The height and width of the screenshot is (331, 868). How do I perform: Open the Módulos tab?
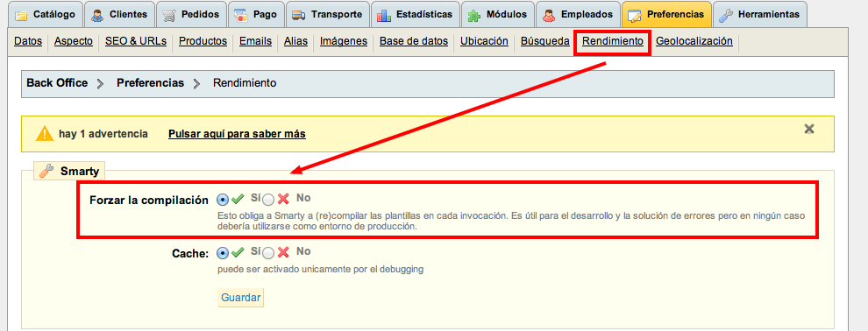pos(498,14)
